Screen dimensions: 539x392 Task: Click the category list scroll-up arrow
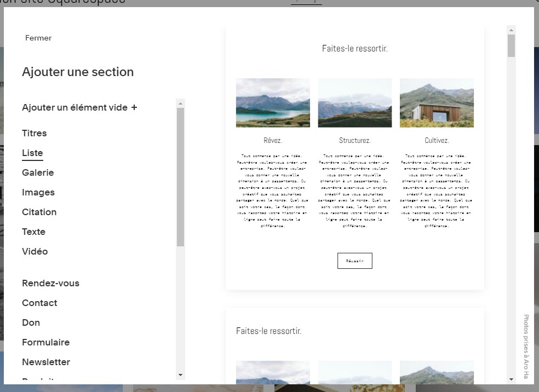click(x=180, y=103)
